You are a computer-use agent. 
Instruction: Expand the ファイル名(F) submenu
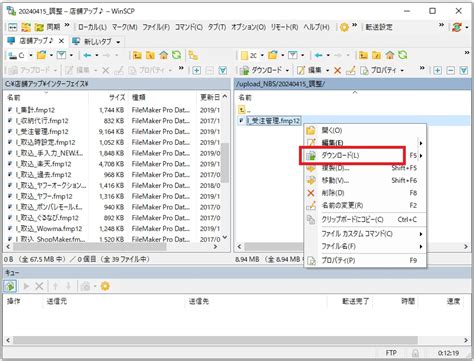tap(365, 246)
